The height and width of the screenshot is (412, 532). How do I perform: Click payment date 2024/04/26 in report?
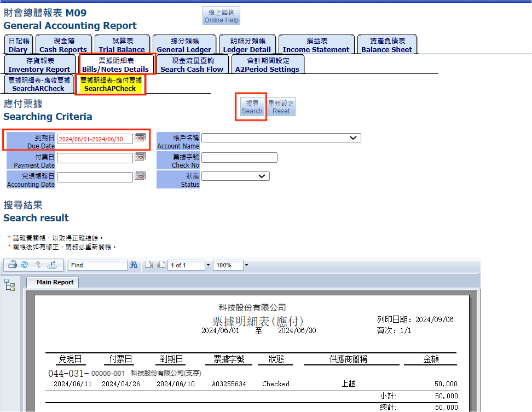pos(121,384)
